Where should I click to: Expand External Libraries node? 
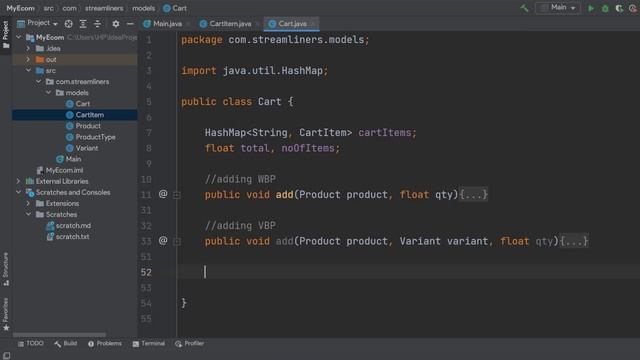18,181
